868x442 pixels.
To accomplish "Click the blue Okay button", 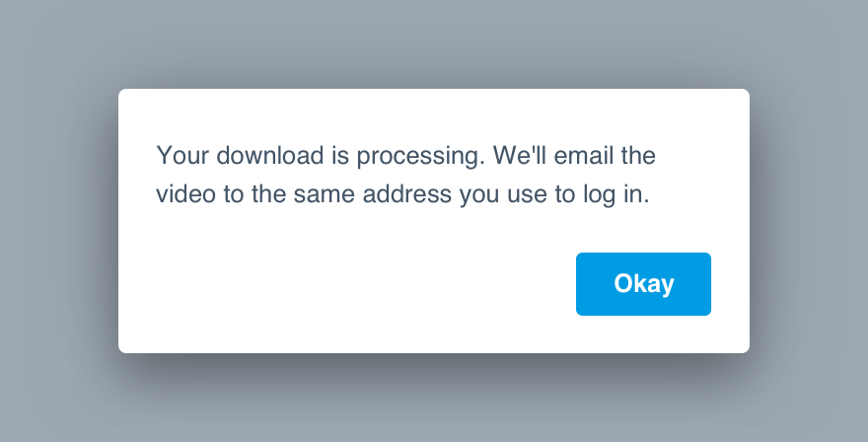I will click(643, 284).
